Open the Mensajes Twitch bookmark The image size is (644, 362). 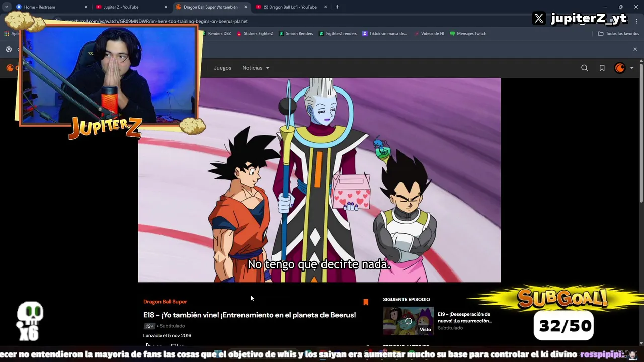pyautogui.click(x=468, y=34)
